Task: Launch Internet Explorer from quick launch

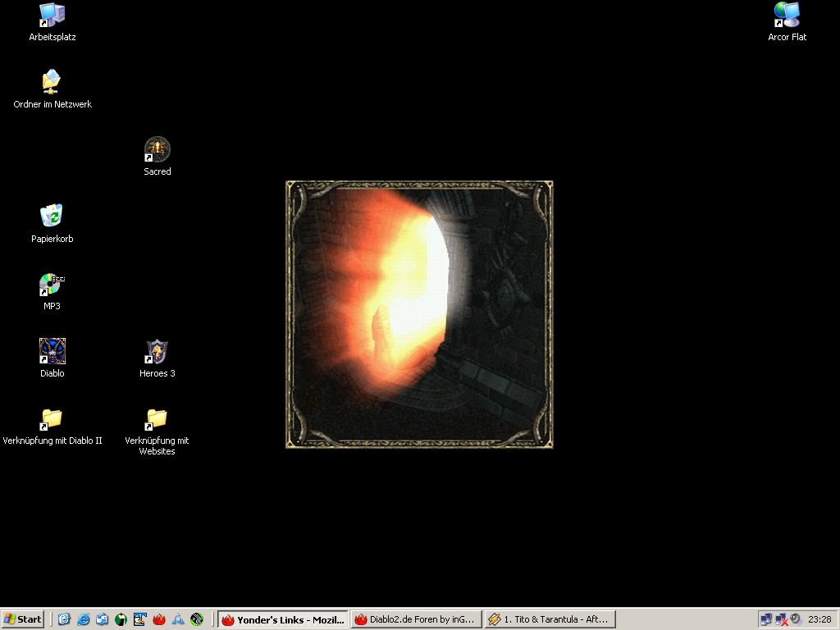Action: [83, 619]
